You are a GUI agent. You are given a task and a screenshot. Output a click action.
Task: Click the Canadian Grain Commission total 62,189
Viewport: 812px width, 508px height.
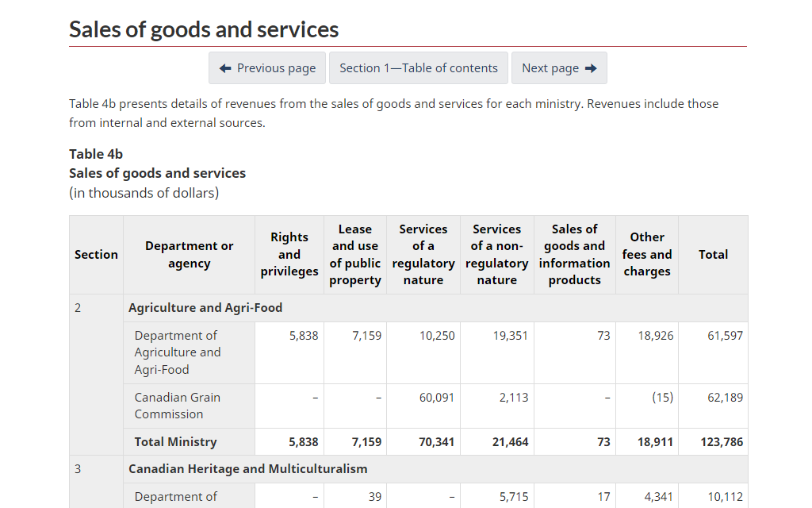point(725,398)
